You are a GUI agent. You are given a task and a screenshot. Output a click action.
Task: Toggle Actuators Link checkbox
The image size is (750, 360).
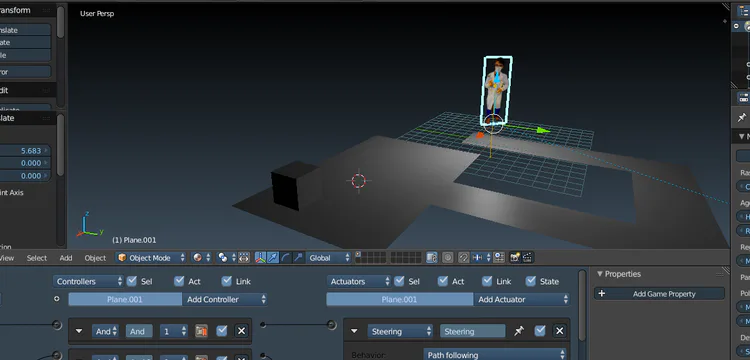click(487, 281)
